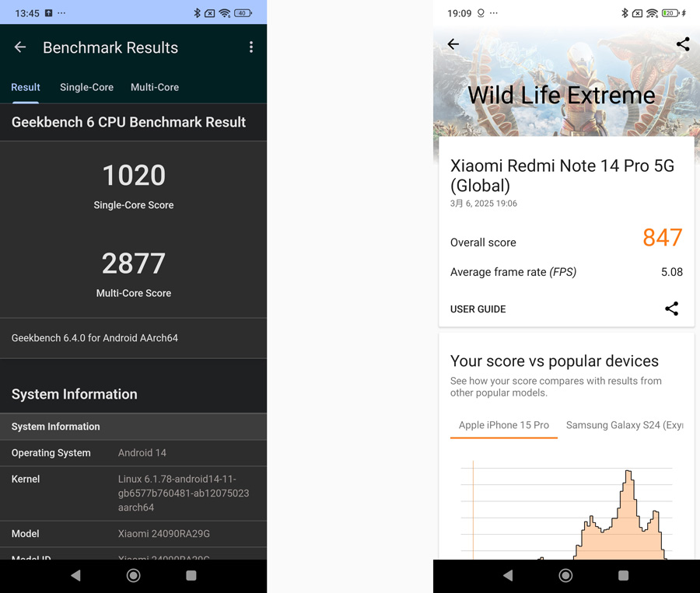Tap the Android 14 value
Image resolution: width=700 pixels, height=593 pixels.
[x=142, y=453]
